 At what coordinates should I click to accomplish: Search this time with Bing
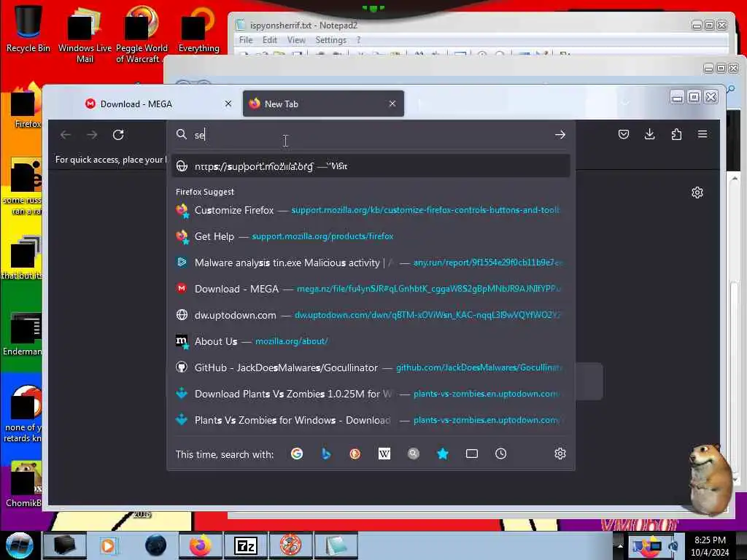(326, 454)
